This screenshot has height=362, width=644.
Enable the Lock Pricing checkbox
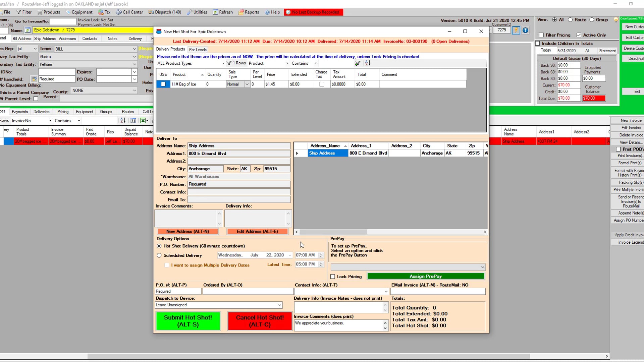[x=333, y=277]
